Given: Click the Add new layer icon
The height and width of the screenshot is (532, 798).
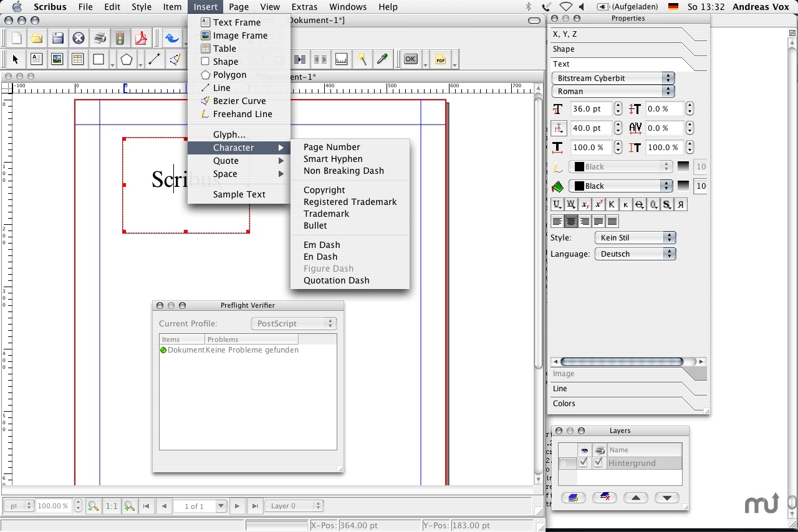Looking at the screenshot, I should (x=573, y=497).
